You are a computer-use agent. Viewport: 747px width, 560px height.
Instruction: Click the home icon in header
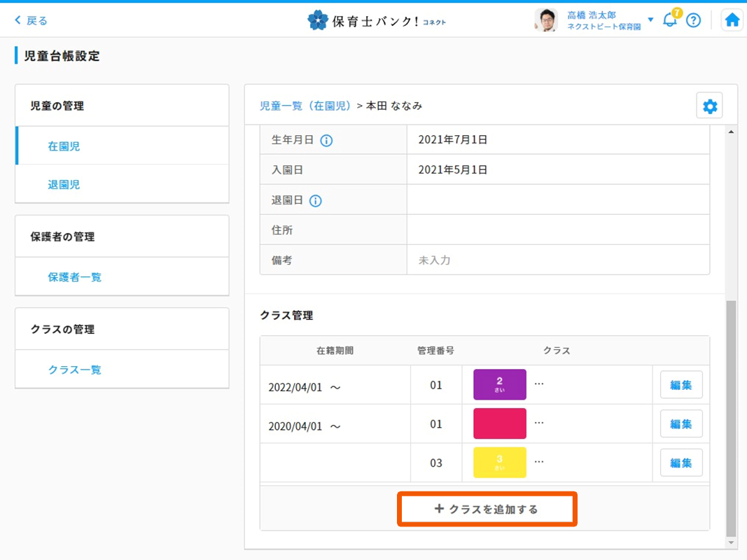(732, 20)
